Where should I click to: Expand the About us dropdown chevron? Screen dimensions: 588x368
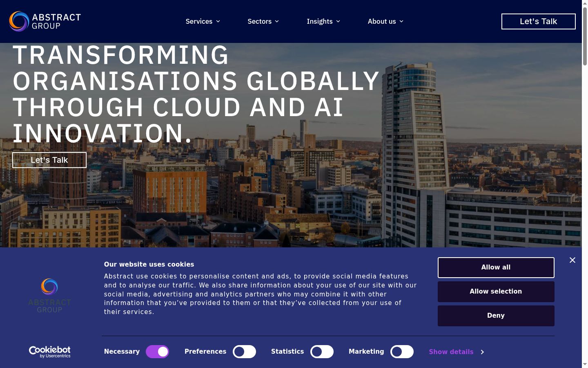pyautogui.click(x=401, y=21)
